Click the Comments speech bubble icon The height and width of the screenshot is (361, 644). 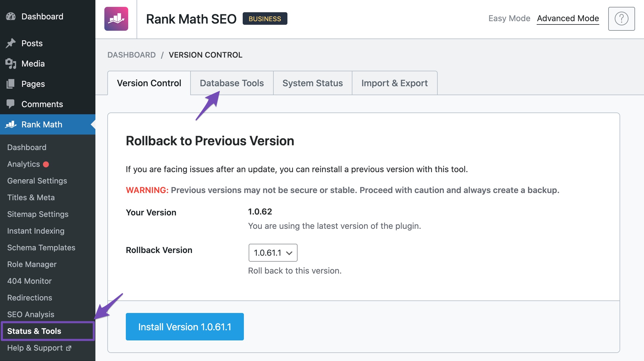[11, 104]
